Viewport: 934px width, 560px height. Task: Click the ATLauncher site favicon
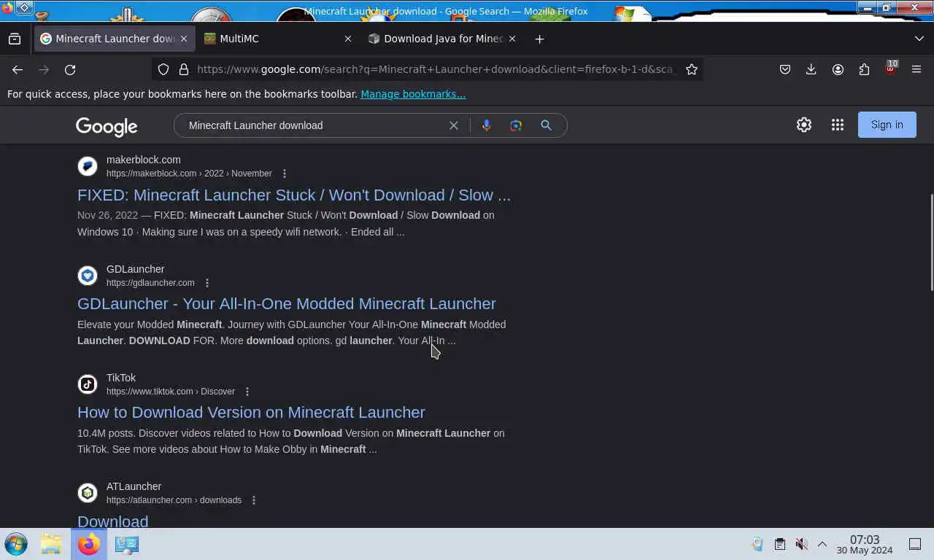coord(88,493)
